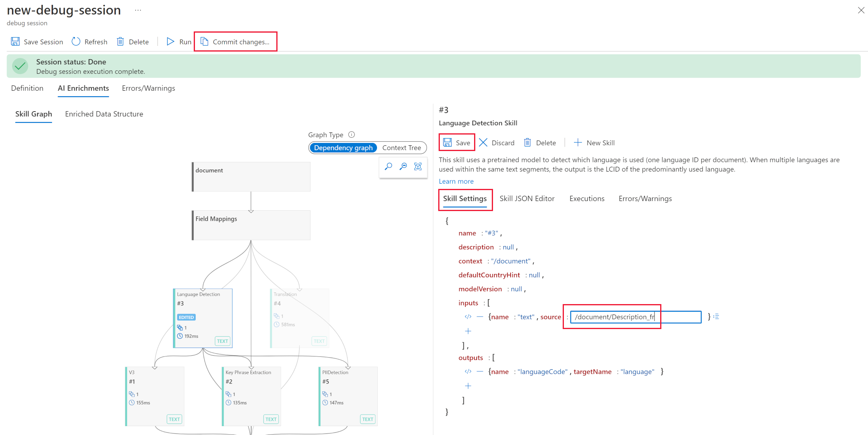Toggle code view for the text input

[468, 317]
